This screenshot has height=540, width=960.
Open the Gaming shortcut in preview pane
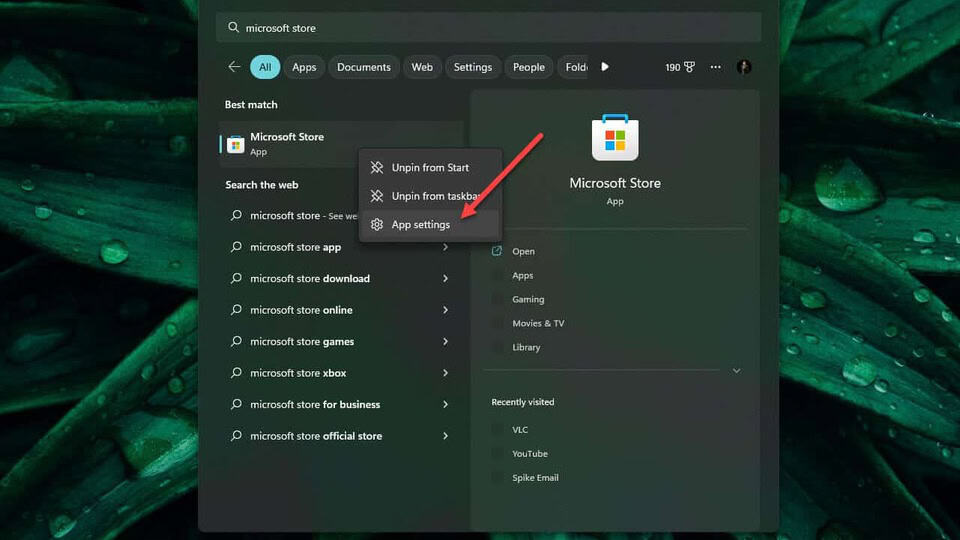(x=528, y=299)
